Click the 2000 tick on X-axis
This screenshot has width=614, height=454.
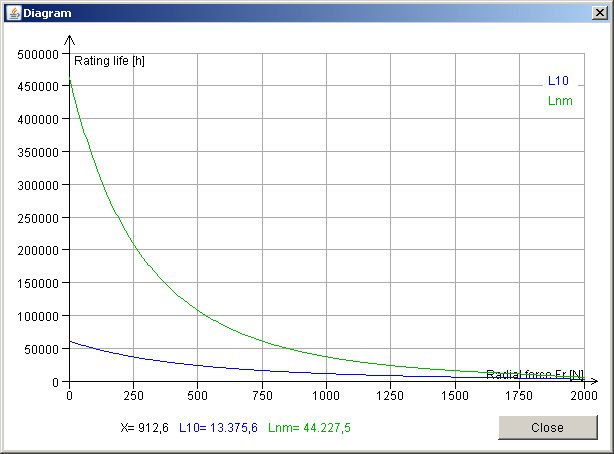pyautogui.click(x=584, y=396)
